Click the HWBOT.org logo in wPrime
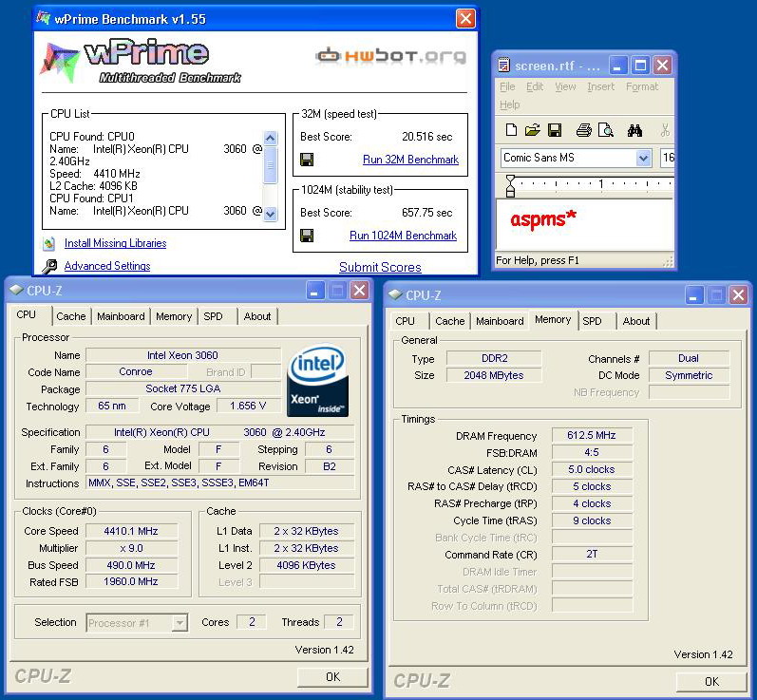The height and width of the screenshot is (700, 757). [x=391, y=56]
